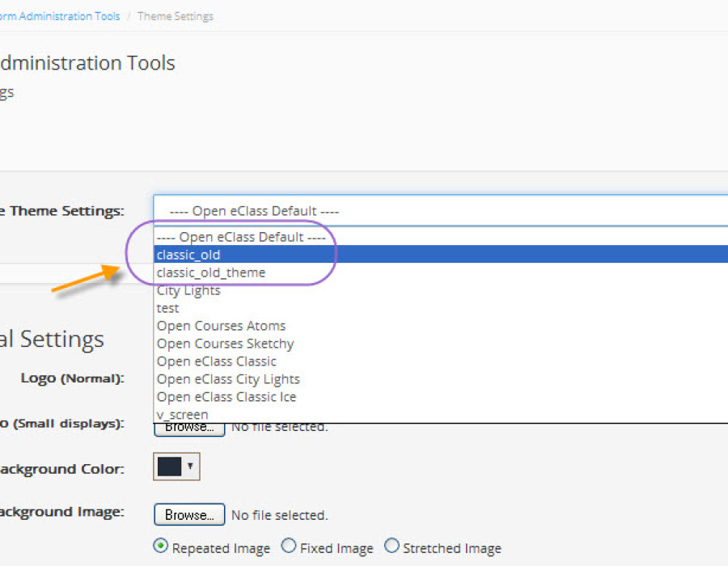This screenshot has width=728, height=566.
Task: Pick Open eClass City Lights theme
Action: coord(441,379)
